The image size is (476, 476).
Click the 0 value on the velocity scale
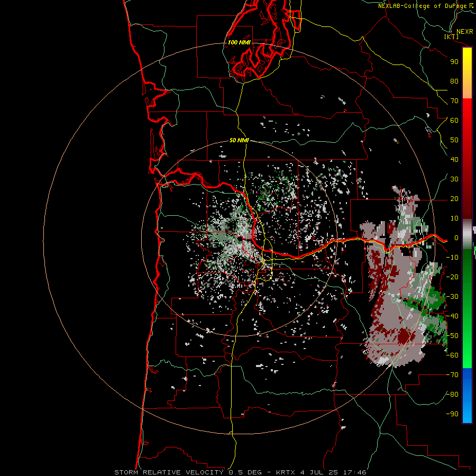tap(456, 238)
